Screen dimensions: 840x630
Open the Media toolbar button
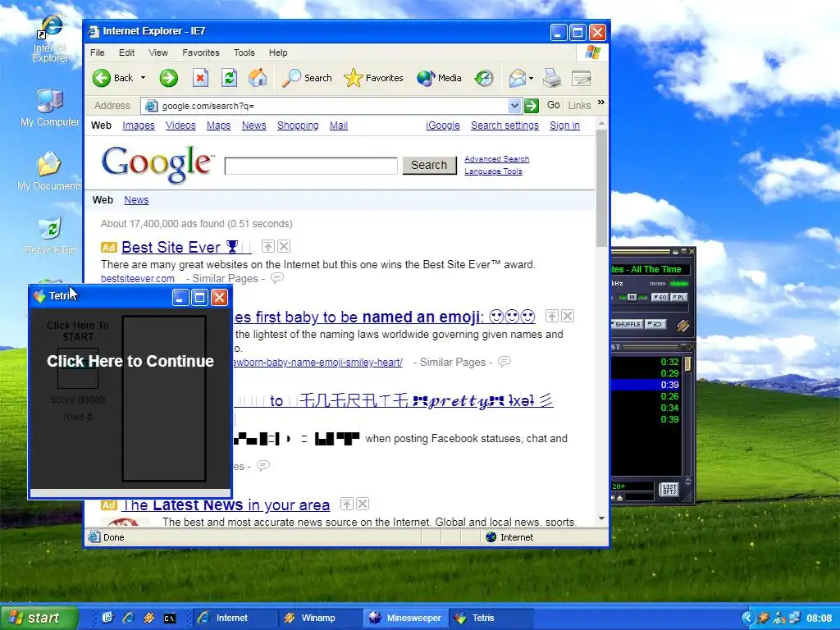click(439, 78)
